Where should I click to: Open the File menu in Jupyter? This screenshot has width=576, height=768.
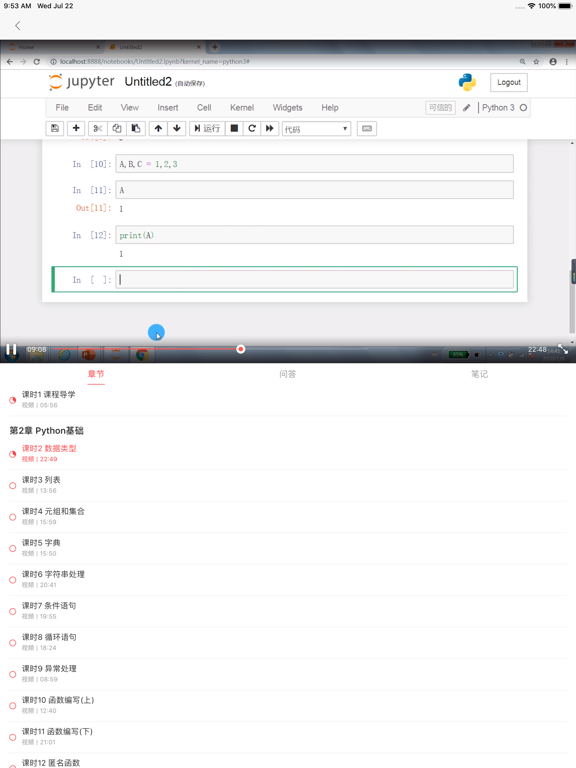click(x=62, y=108)
